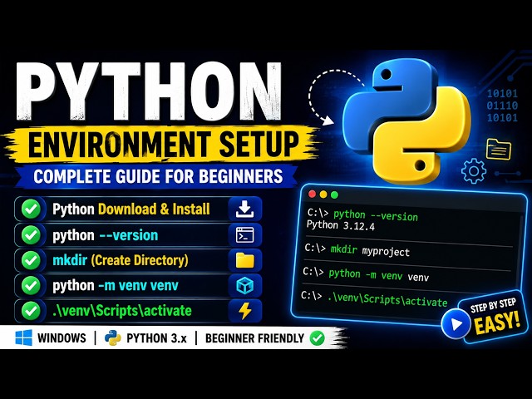The width and height of the screenshot is (532, 399).
Task: Click the checkmark beside .\venv\Scripts\activate
Action: point(31,311)
